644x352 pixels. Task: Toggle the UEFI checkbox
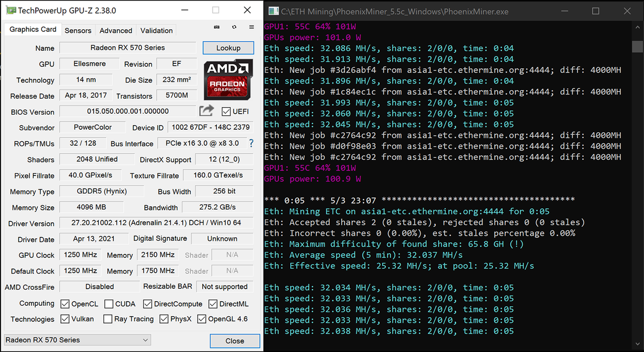(226, 112)
